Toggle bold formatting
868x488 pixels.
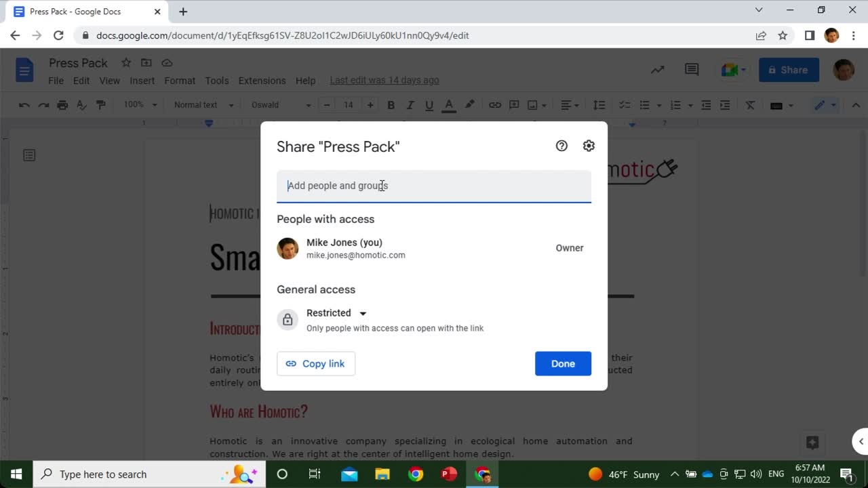(x=391, y=105)
